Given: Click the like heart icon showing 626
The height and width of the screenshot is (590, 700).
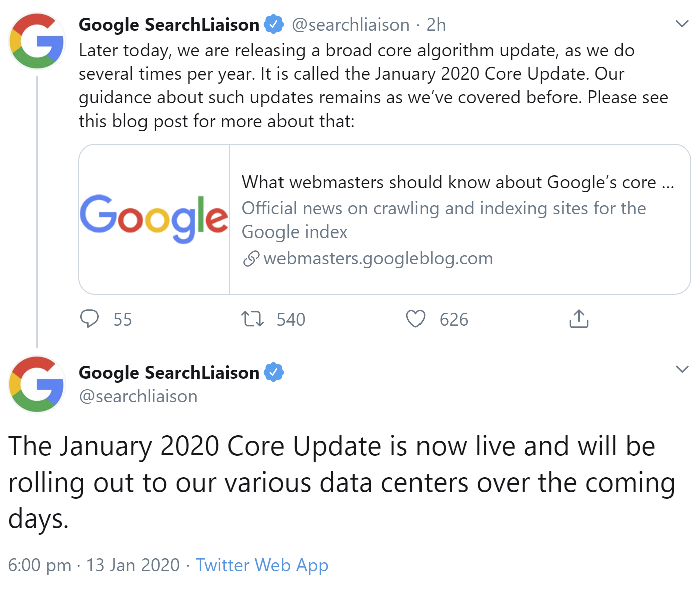Looking at the screenshot, I should pos(414,319).
